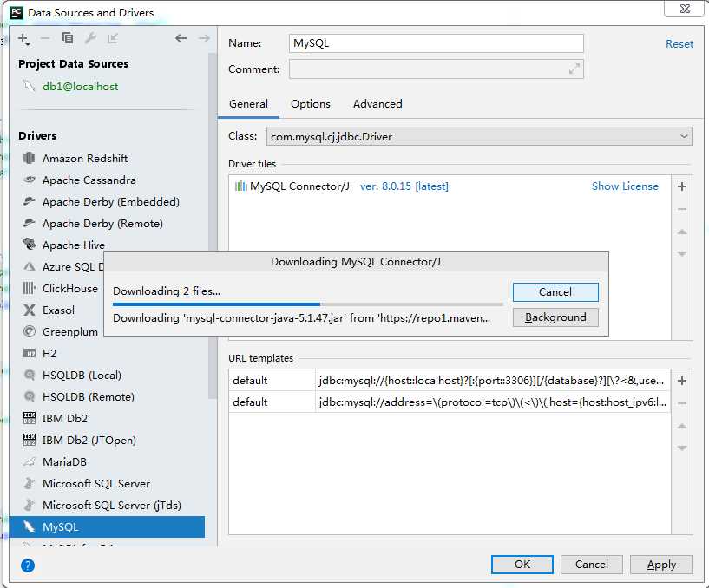The height and width of the screenshot is (588, 709).
Task: Move URL template down
Action: tap(682, 448)
